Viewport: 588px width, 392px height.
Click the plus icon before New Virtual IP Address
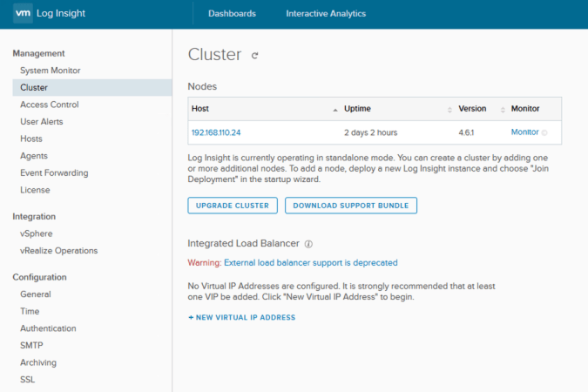pos(191,317)
